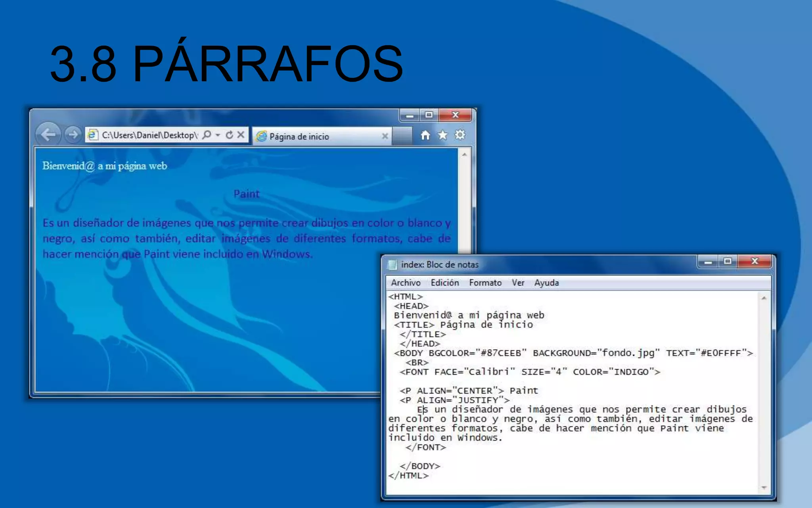The height and width of the screenshot is (508, 812).
Task: Click the '<FONT FACE="Calibri"' line in Notepad
Action: 530,372
